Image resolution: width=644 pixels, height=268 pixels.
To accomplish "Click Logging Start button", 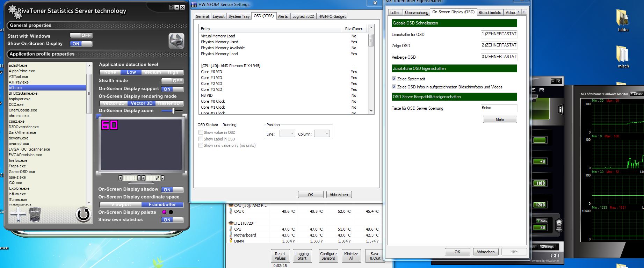I will pyautogui.click(x=302, y=256).
